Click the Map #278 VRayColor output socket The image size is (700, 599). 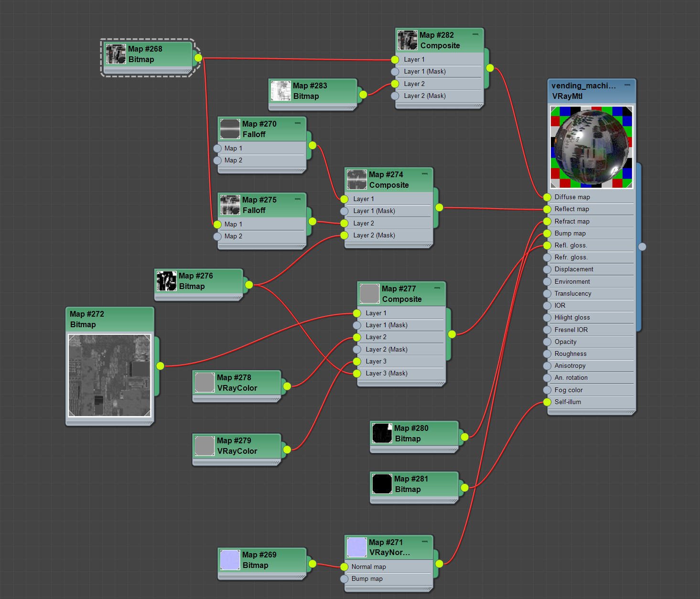click(287, 386)
